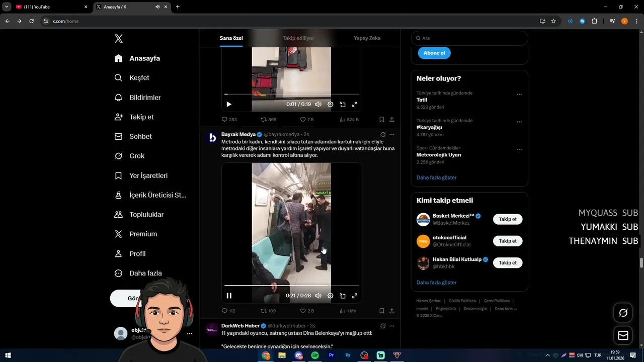644x362 pixels.
Task: Fullscreen the Bayrak Medya video
Action: pyautogui.click(x=355, y=296)
